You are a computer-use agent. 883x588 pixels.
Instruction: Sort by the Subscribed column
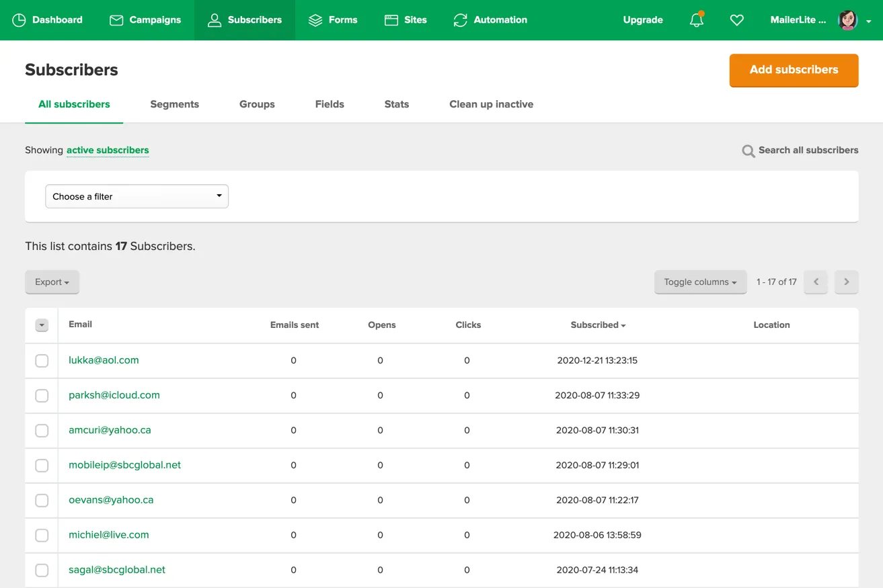pyautogui.click(x=598, y=325)
